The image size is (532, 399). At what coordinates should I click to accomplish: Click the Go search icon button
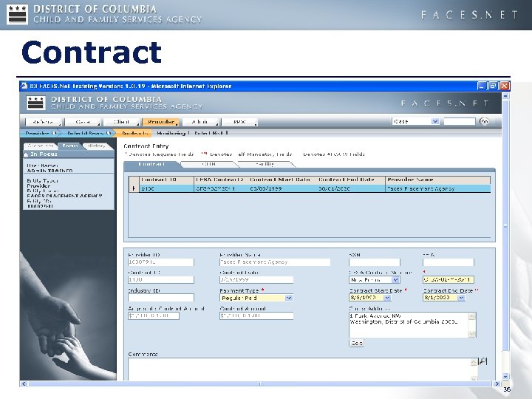[485, 121]
